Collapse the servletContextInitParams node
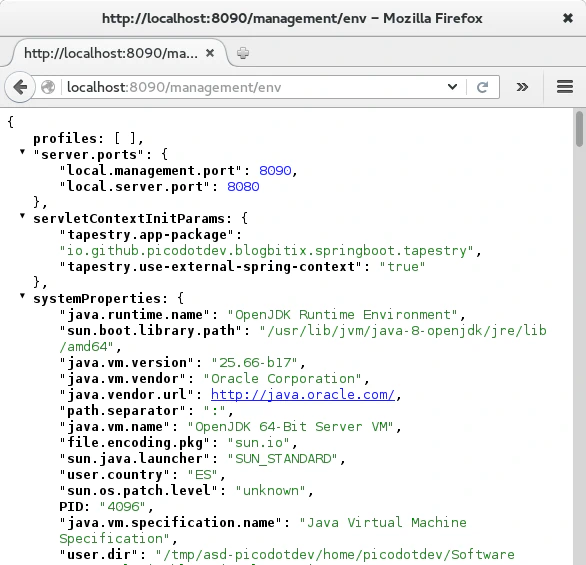586x565 pixels. pyautogui.click(x=22, y=216)
